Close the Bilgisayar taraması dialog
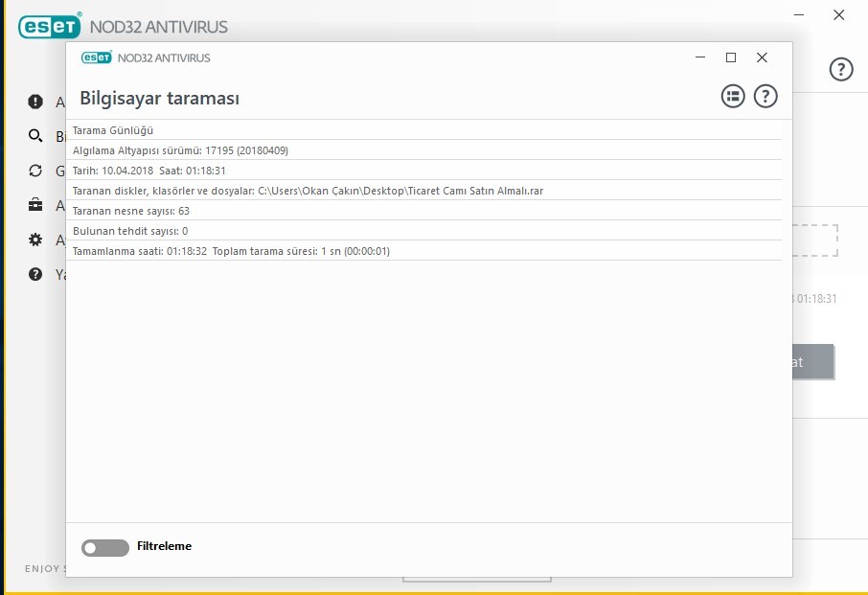868x595 pixels. pyautogui.click(x=762, y=57)
